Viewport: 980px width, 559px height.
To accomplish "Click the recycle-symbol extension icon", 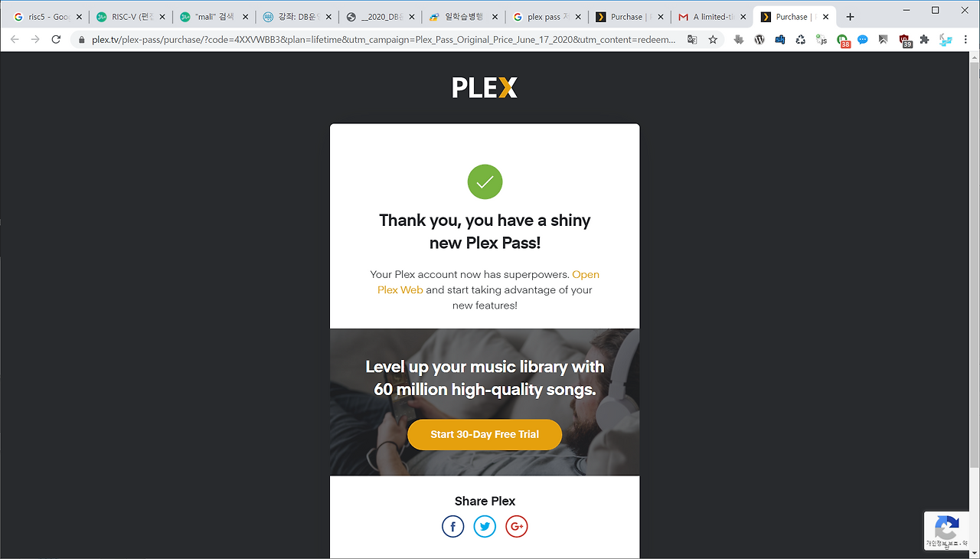I will coord(801,39).
